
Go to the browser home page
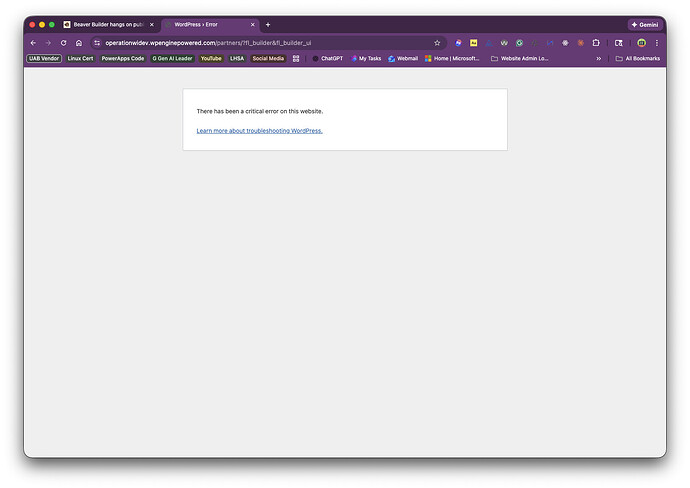coord(79,43)
